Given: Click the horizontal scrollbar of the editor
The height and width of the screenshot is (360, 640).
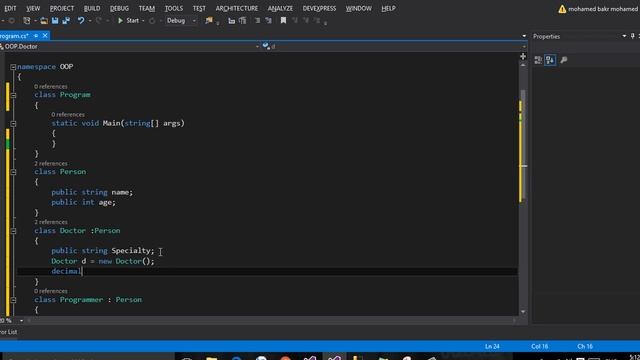Looking at the screenshot, I should pos(271,320).
